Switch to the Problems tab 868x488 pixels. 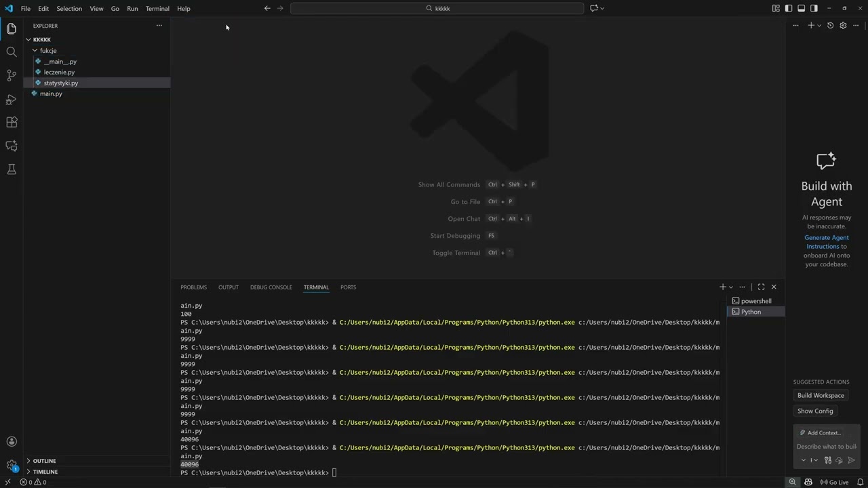[193, 287]
